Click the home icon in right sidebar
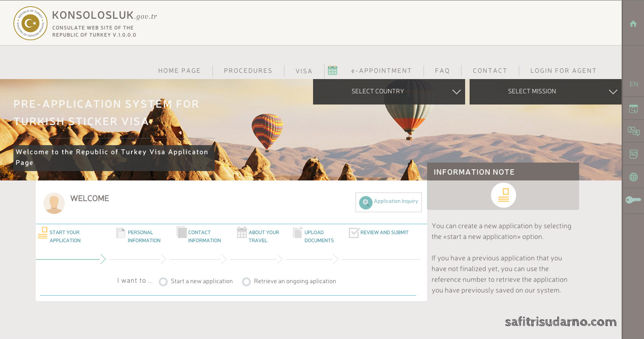 tap(633, 24)
